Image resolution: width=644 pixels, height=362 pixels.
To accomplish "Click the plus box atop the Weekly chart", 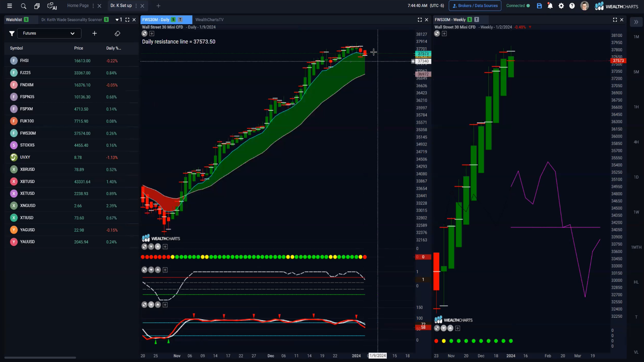I will pos(444,34).
